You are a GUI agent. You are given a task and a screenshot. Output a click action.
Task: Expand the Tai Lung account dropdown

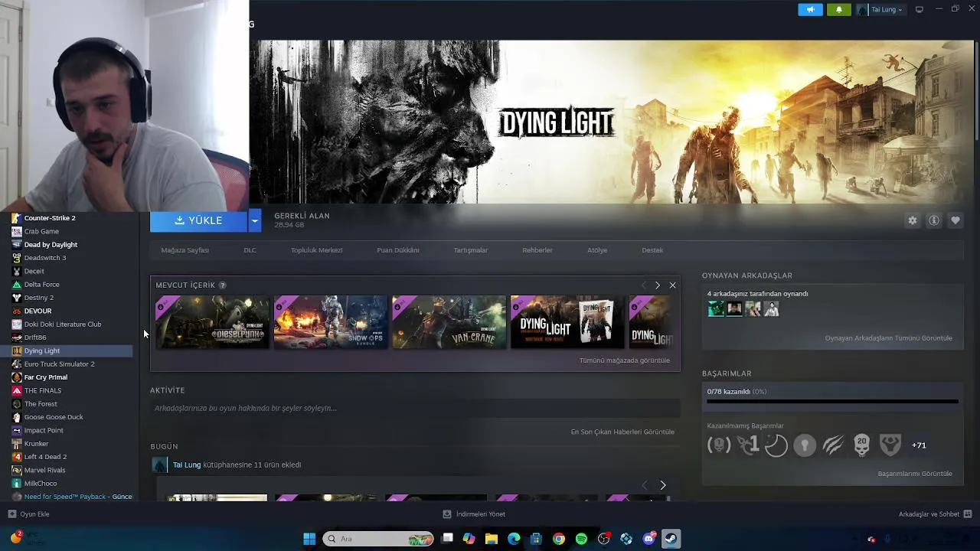[x=880, y=10]
